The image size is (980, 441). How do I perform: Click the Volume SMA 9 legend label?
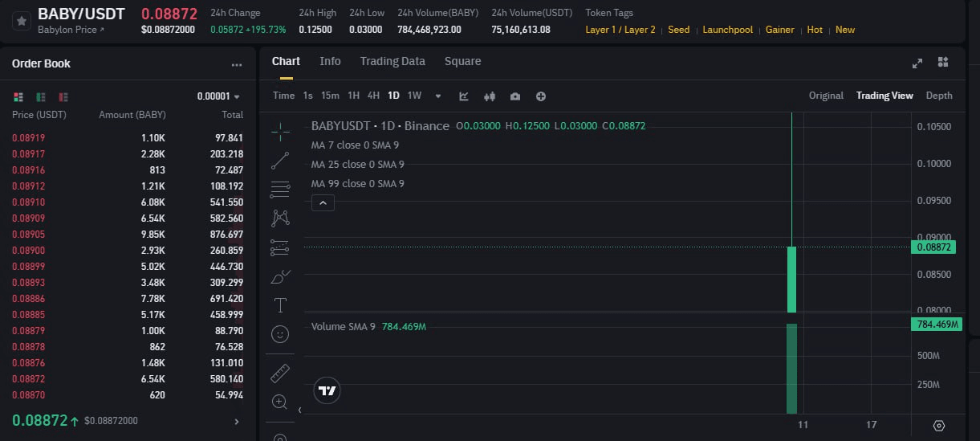[344, 327]
